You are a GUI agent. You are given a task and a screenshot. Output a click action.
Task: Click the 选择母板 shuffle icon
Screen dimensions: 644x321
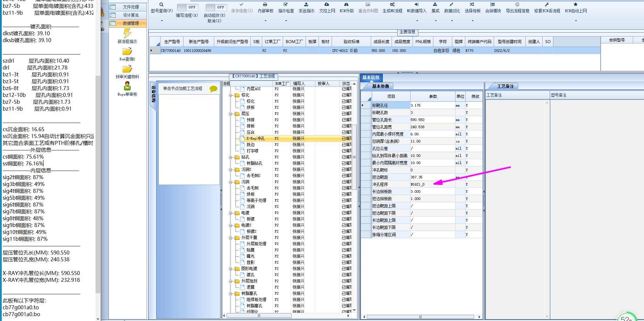[472, 5]
